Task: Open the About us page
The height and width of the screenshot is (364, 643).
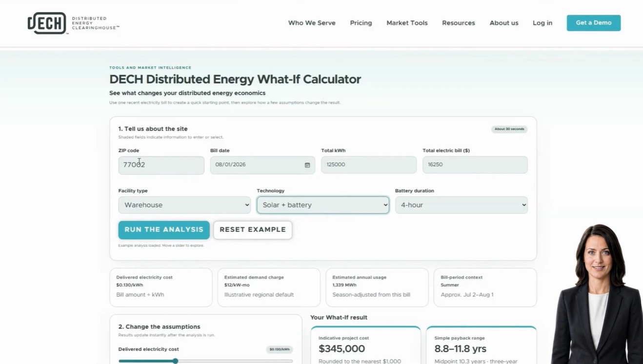Action: click(504, 23)
